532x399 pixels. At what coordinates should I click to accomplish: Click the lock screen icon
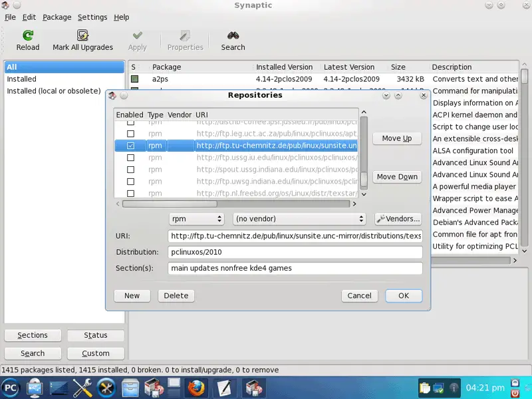(515, 383)
